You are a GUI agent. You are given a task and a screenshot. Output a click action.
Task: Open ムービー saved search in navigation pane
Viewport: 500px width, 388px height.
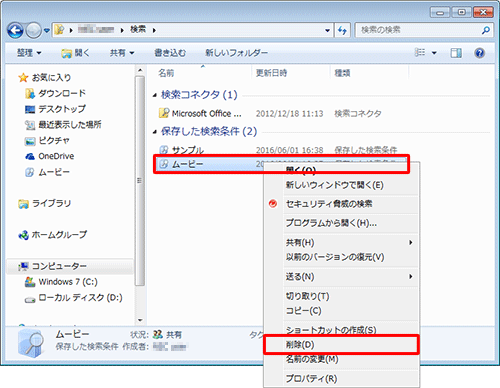coord(47,172)
